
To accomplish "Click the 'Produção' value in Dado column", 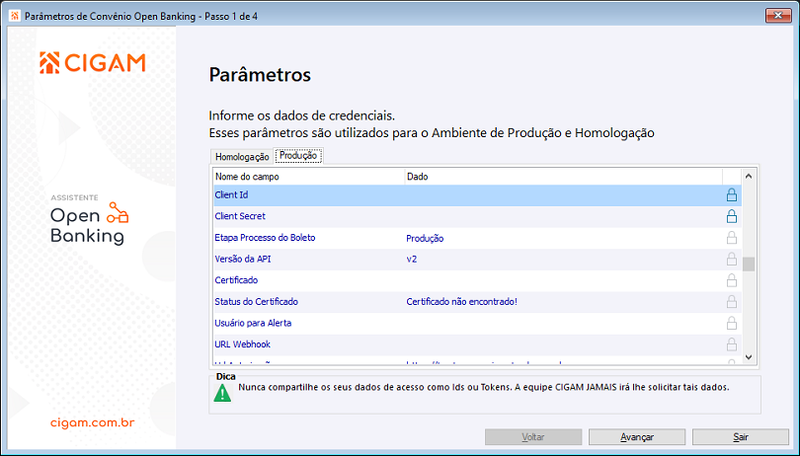I will point(425,239).
